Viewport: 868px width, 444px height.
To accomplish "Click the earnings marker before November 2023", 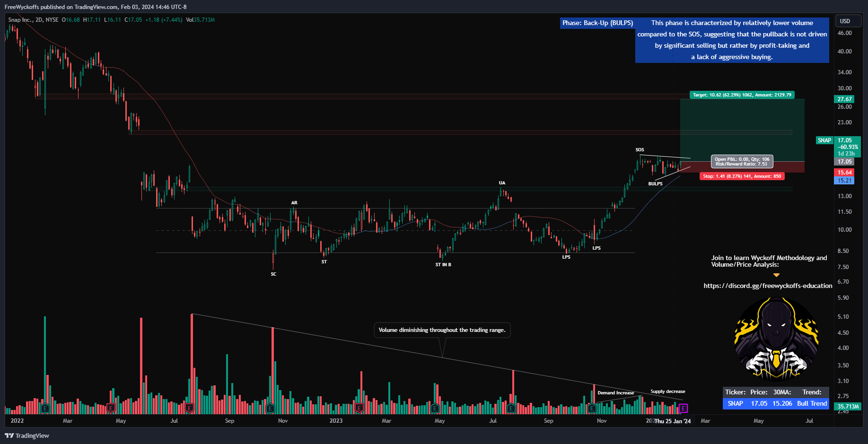I will coord(591,408).
